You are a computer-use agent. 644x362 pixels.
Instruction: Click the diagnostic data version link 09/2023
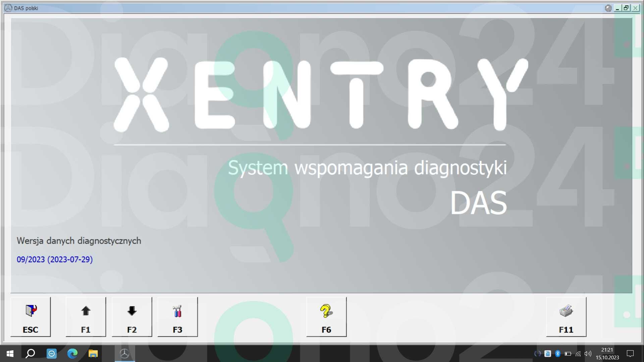tap(54, 259)
